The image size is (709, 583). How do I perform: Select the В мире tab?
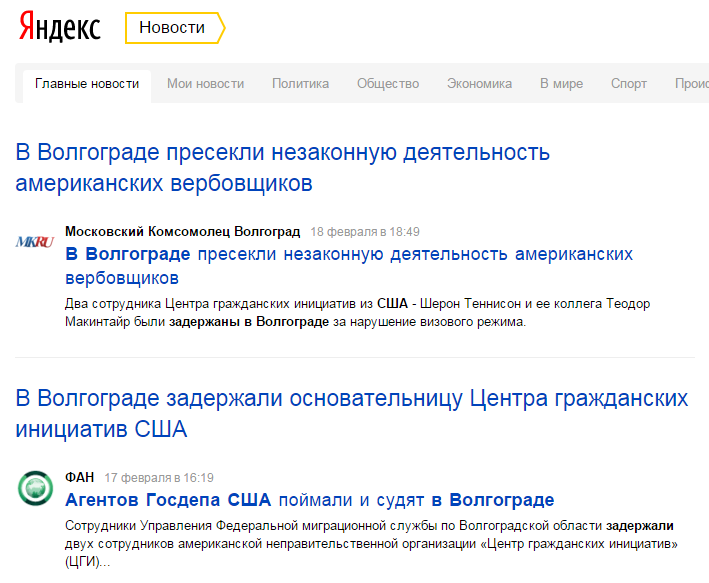point(561,84)
